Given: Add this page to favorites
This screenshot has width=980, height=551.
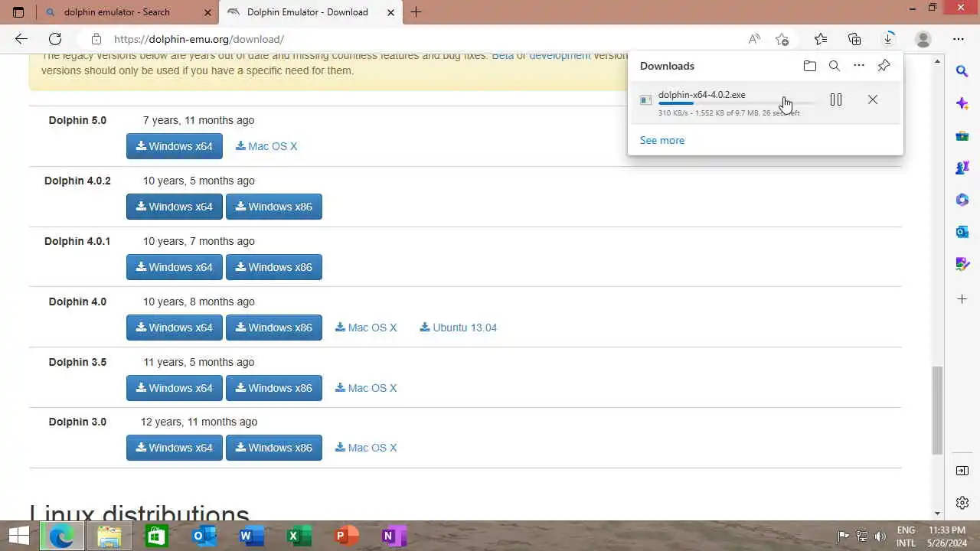Looking at the screenshot, I should pyautogui.click(x=782, y=39).
